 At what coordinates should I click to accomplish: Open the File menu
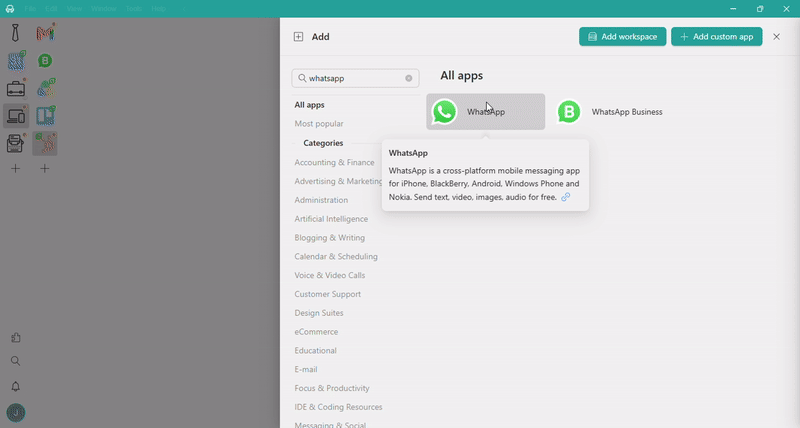click(30, 9)
